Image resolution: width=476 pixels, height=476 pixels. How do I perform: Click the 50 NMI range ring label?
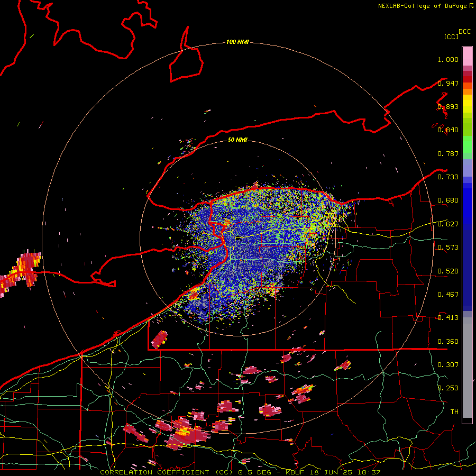coord(237,140)
